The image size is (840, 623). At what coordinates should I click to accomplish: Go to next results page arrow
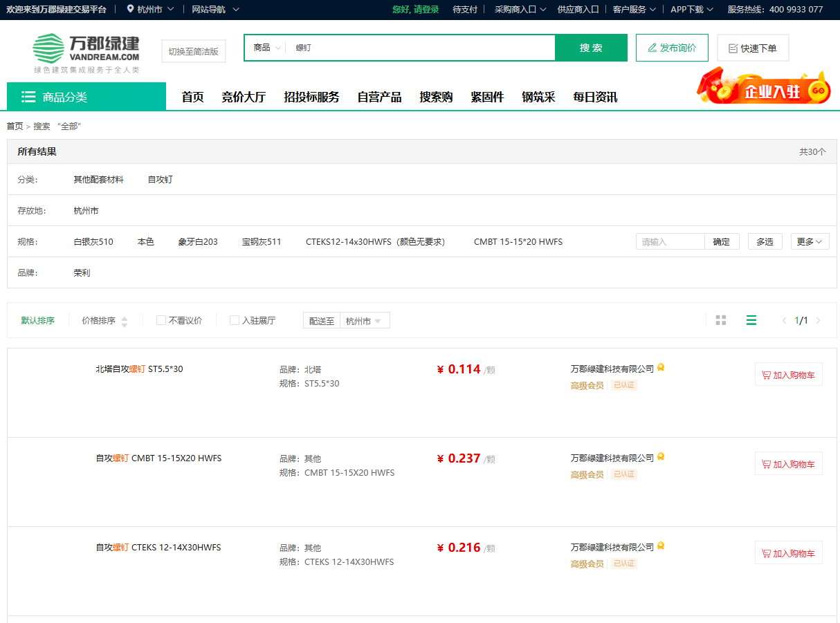point(819,321)
